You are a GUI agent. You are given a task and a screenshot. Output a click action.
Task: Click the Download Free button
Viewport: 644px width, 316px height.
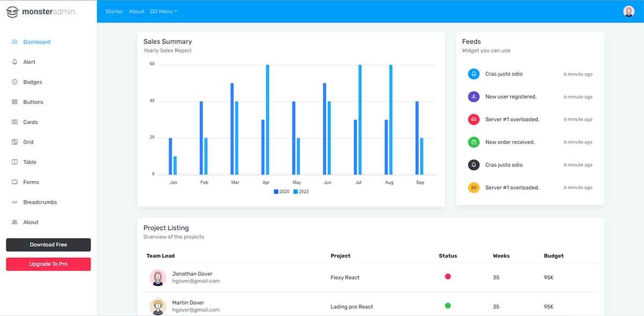click(48, 245)
